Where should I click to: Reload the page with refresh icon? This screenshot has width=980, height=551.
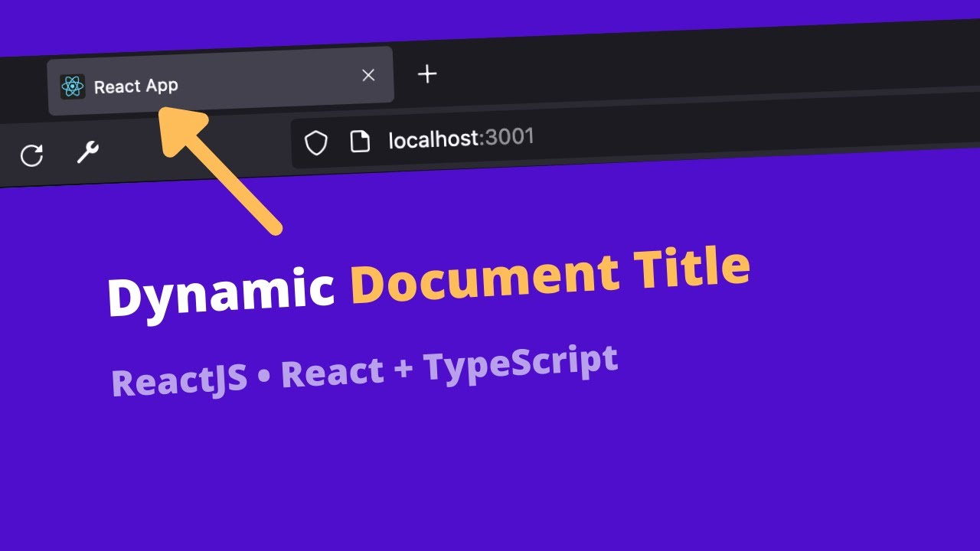(31, 155)
